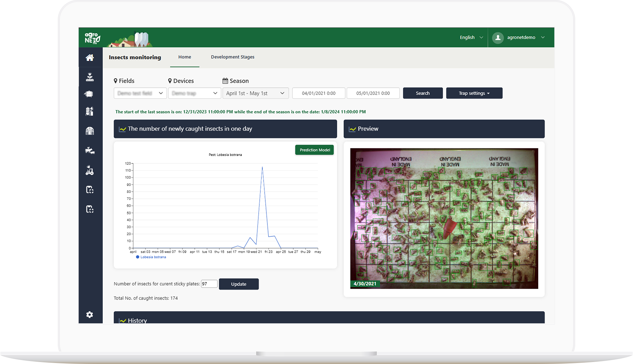Click the Search button
The image size is (633, 364).
tap(423, 93)
